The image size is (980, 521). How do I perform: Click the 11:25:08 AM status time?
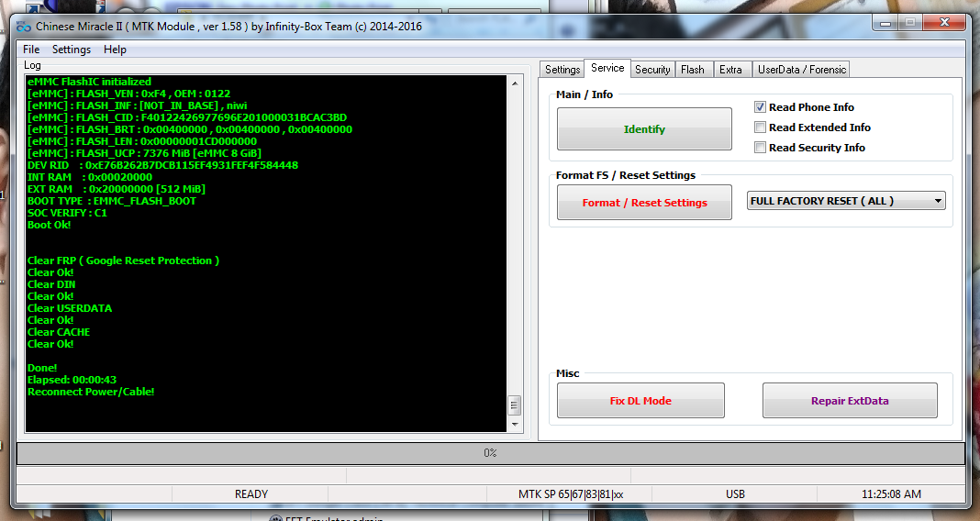[x=891, y=494]
